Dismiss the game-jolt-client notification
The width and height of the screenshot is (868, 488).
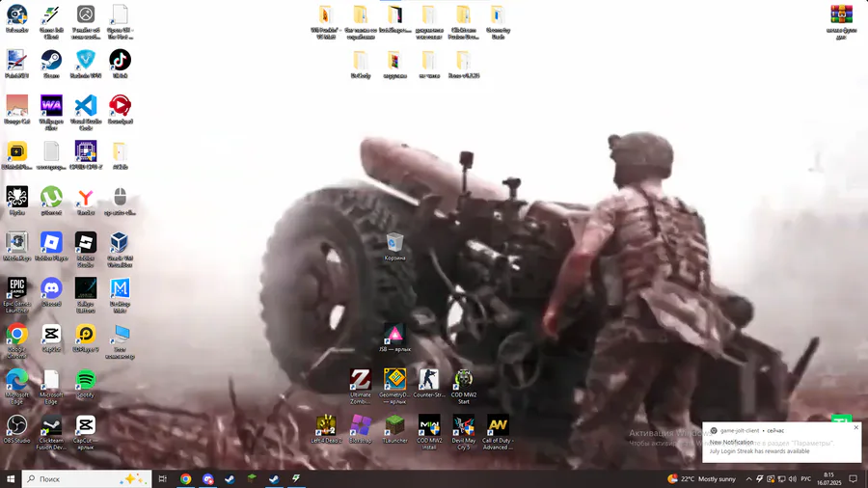(x=855, y=427)
